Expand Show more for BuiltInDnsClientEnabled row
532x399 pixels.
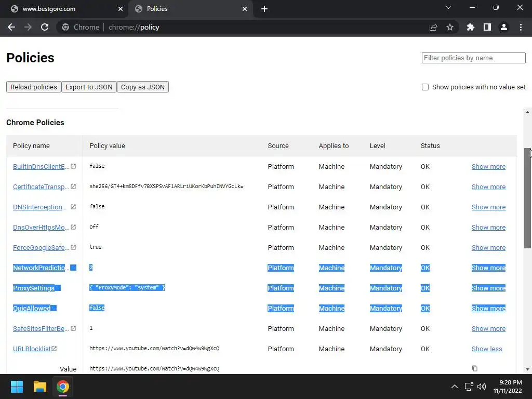[488, 167]
